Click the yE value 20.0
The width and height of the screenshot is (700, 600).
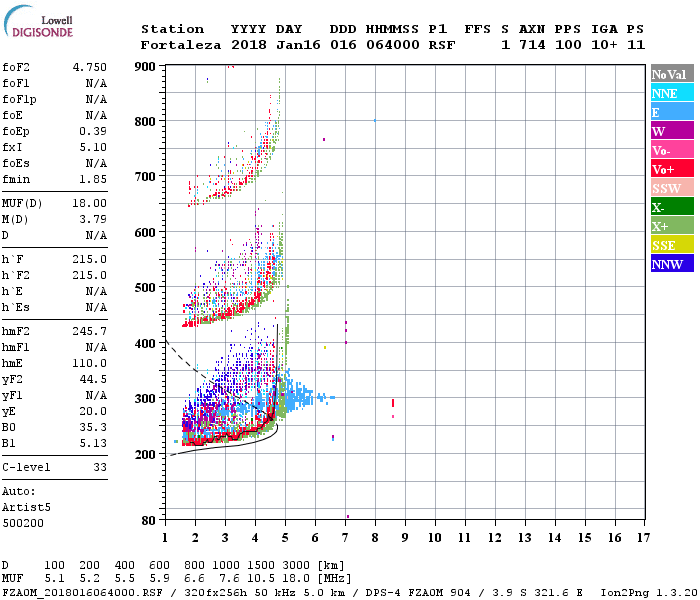93,411
